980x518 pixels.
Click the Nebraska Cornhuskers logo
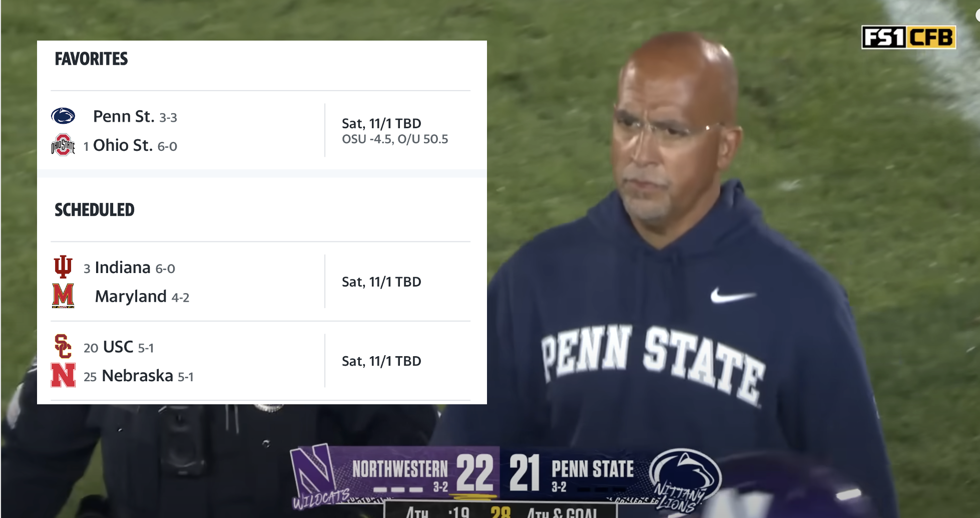coord(63,375)
